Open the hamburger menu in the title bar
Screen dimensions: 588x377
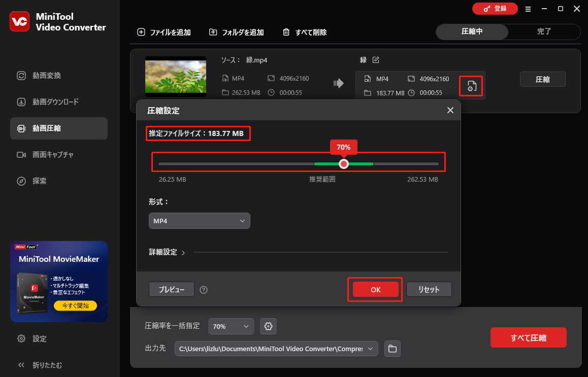click(x=528, y=9)
